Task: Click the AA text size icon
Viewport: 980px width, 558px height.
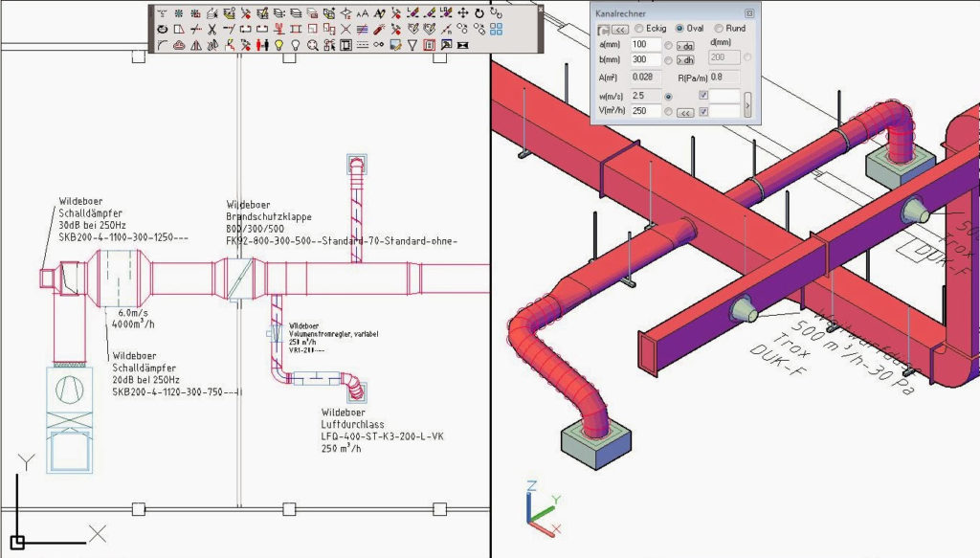Action: pyautogui.click(x=362, y=13)
